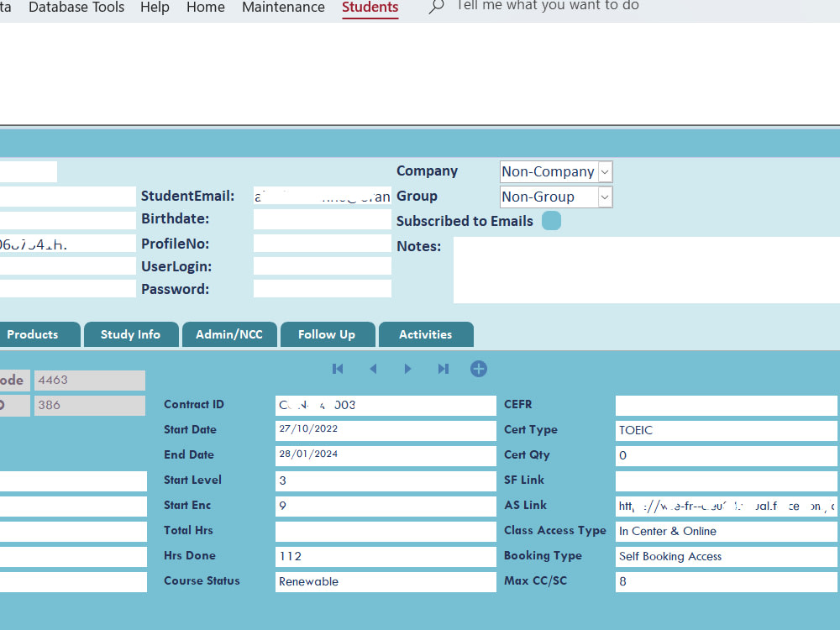The height and width of the screenshot is (630, 840).
Task: Add a new record with the plus icon
Action: pos(478,368)
